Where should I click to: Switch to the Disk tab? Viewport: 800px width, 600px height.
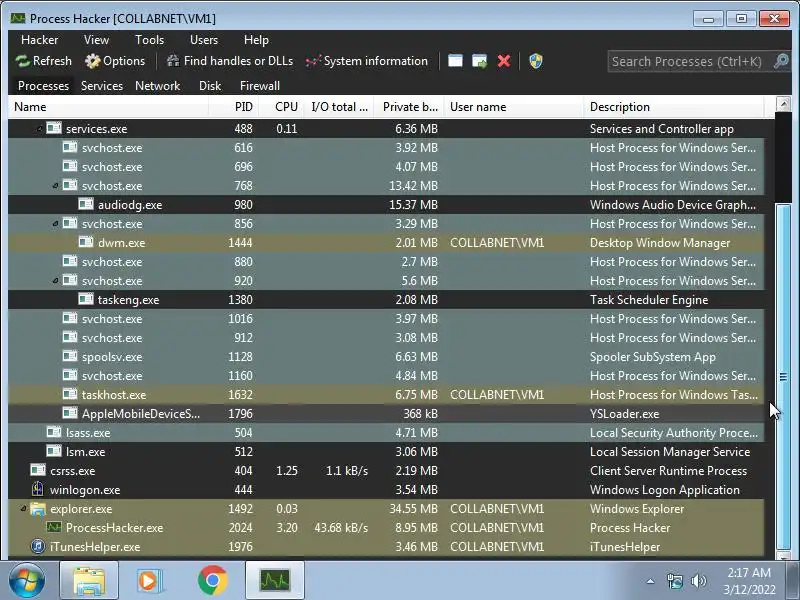pyautogui.click(x=210, y=86)
